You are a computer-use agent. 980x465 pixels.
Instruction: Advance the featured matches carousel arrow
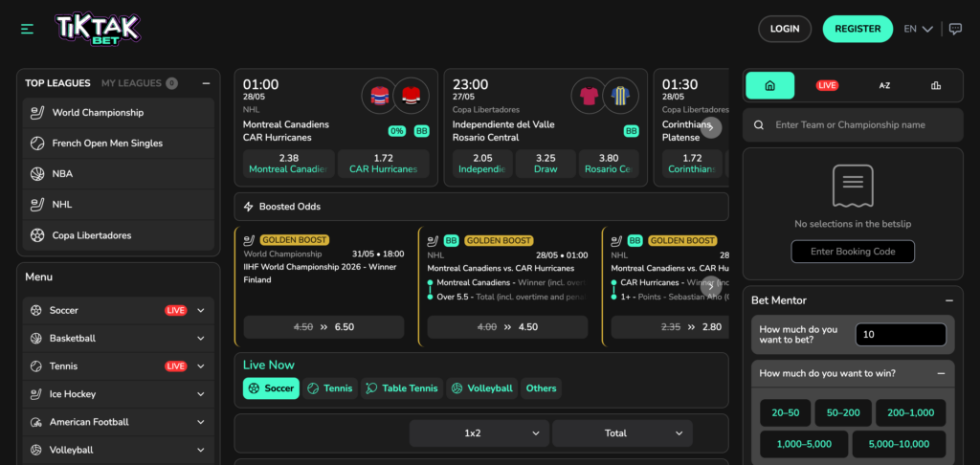pyautogui.click(x=711, y=127)
